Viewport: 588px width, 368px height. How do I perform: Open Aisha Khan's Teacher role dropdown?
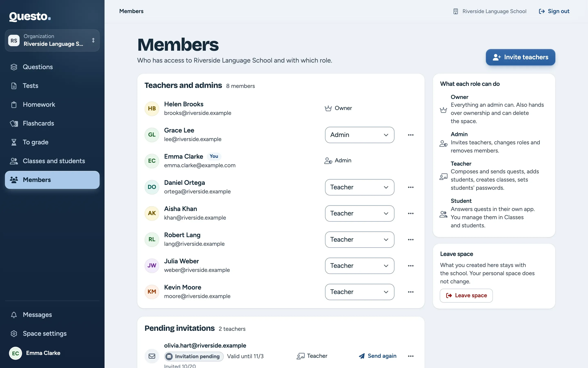tap(360, 213)
